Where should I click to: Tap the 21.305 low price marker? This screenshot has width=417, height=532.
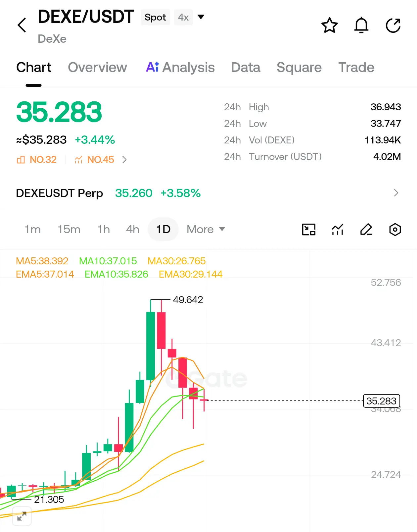click(49, 500)
